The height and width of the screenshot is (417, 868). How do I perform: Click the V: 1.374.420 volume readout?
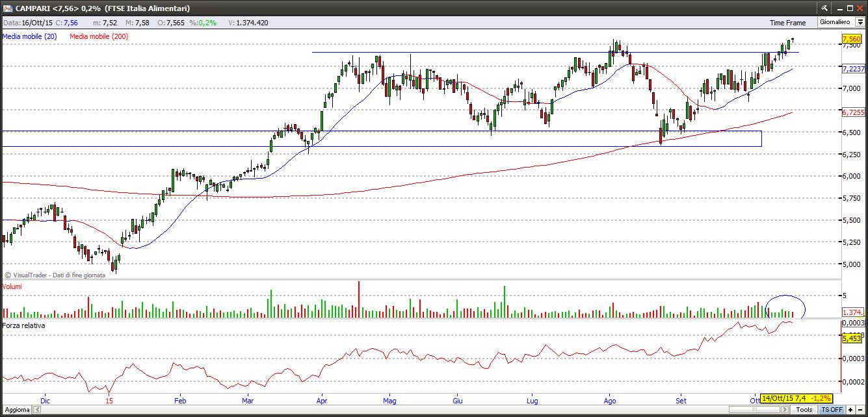point(248,23)
